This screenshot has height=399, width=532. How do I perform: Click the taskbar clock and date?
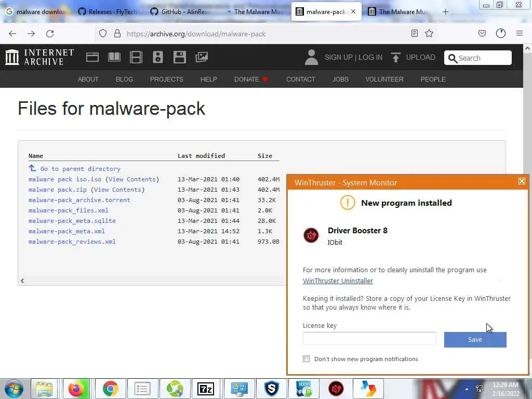tap(506, 389)
